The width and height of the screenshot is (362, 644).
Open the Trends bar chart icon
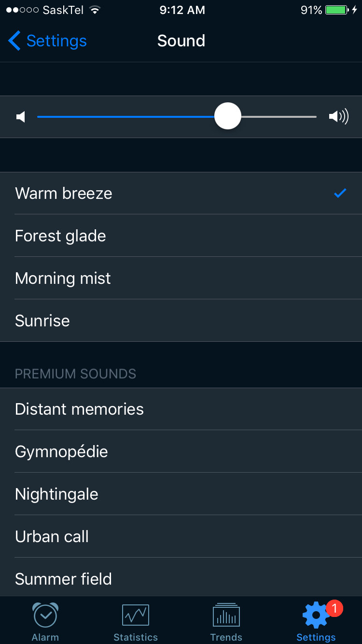coord(226,614)
